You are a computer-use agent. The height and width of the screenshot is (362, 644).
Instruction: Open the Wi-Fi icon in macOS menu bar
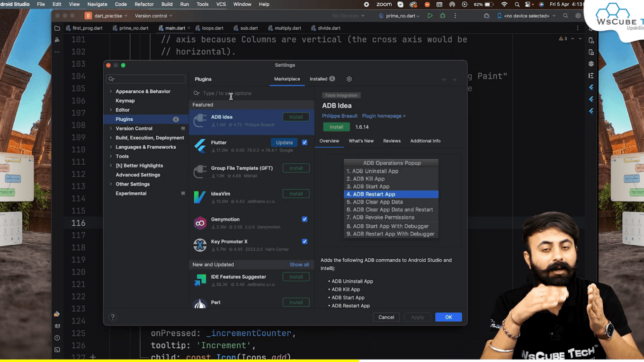[x=504, y=4]
